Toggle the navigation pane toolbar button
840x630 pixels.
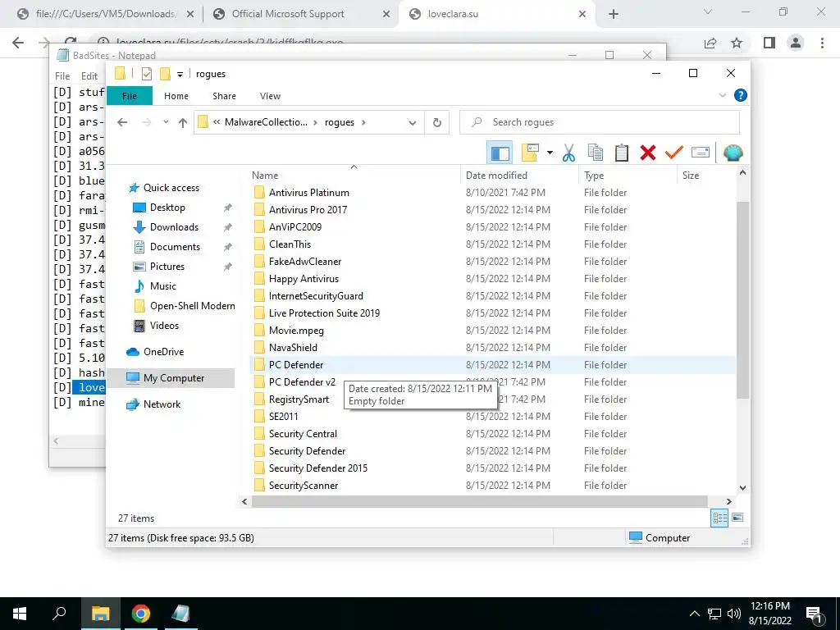pyautogui.click(x=500, y=153)
